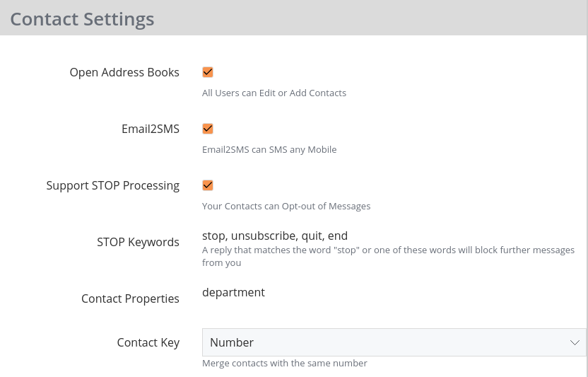
Task: Click the Contact Properties label
Action: tap(130, 298)
